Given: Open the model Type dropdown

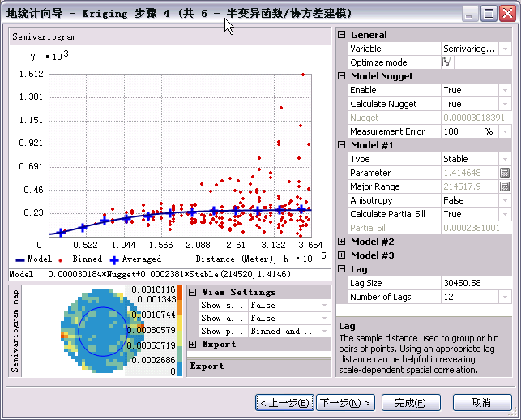Looking at the screenshot, I should pos(505,159).
